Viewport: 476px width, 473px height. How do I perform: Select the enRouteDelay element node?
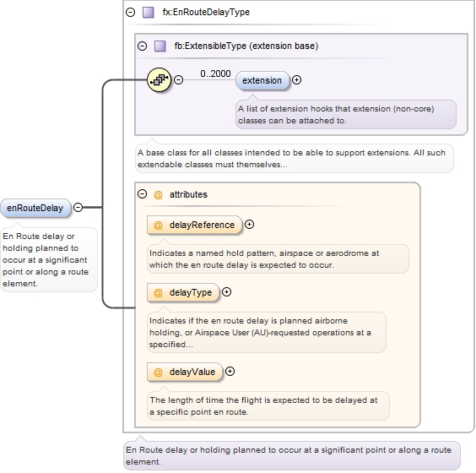coord(35,208)
